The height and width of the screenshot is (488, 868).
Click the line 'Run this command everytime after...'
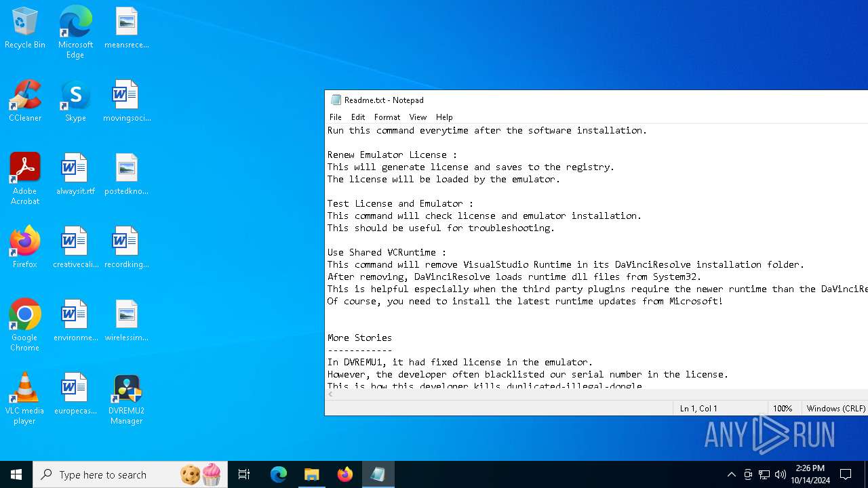tap(487, 130)
